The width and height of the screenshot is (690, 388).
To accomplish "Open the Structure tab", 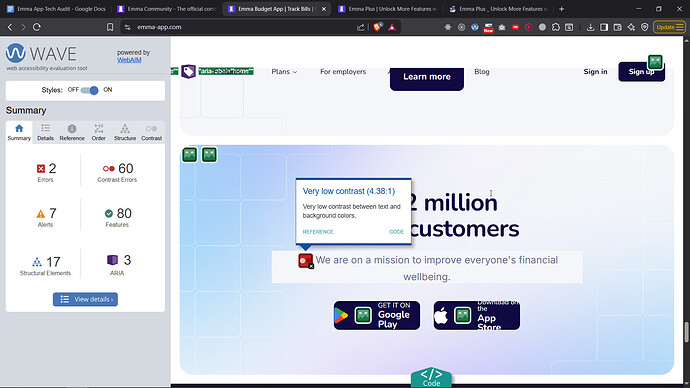I will 125,132.
